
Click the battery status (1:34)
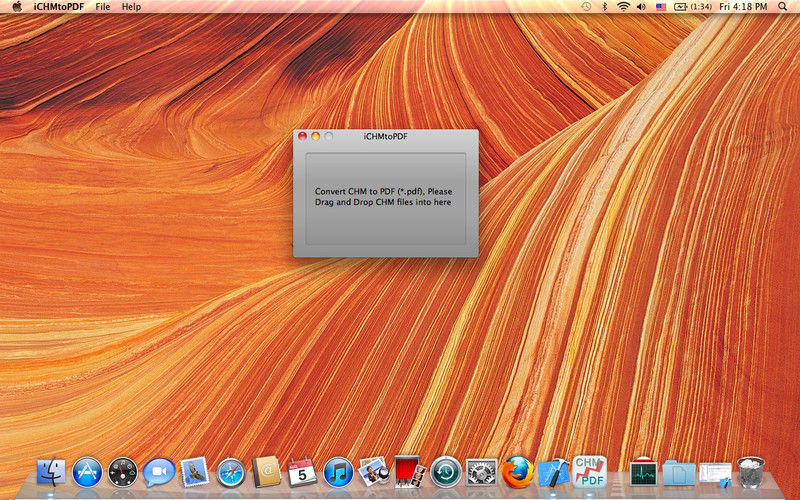[693, 7]
